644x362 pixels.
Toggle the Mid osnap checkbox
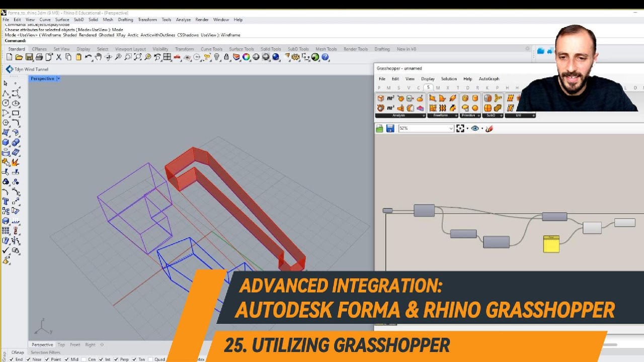point(67,359)
